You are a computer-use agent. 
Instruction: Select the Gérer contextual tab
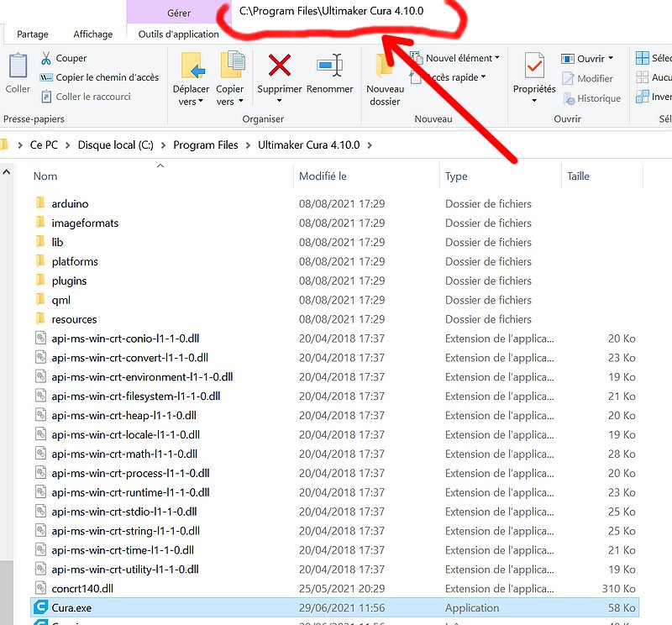click(179, 13)
